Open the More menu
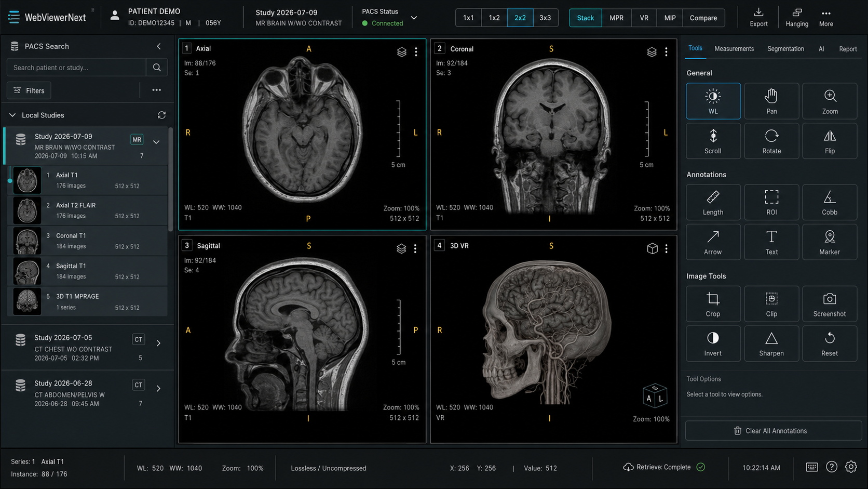This screenshot has width=868, height=489. point(826,17)
